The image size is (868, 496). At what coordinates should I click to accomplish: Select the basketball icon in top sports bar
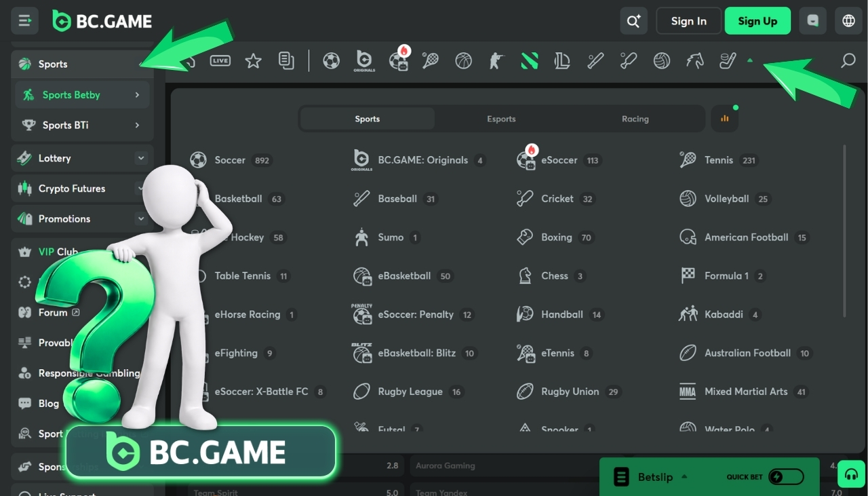tap(463, 61)
